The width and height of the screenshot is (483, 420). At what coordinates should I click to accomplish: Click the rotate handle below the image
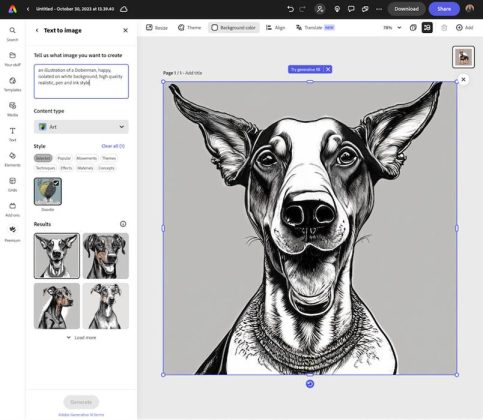pyautogui.click(x=310, y=384)
